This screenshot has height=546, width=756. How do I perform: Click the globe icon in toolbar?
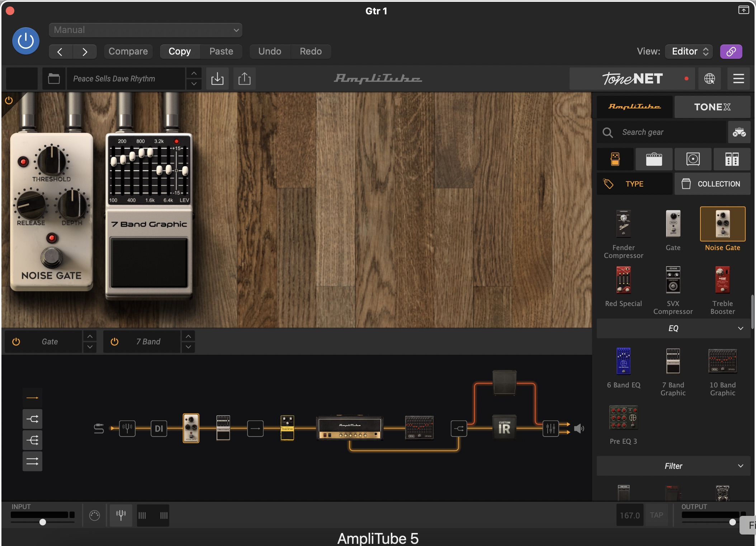[x=709, y=79]
